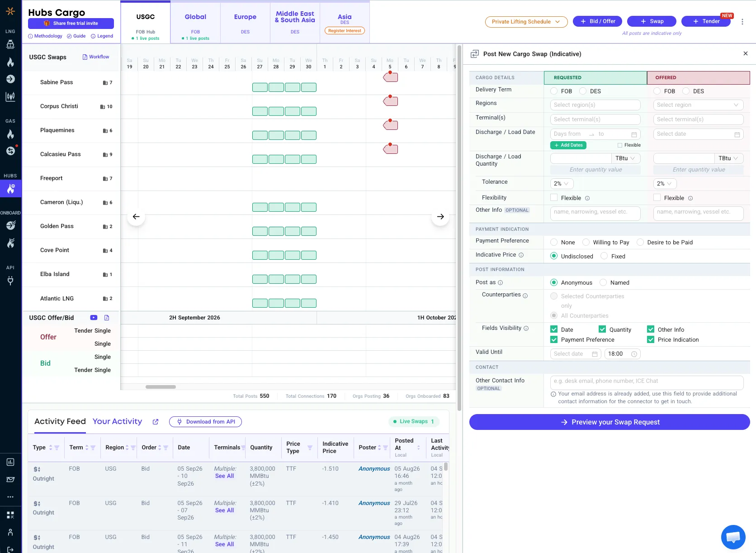Click the sidebar mail icon
The height and width of the screenshot is (553, 756).
click(10, 479)
